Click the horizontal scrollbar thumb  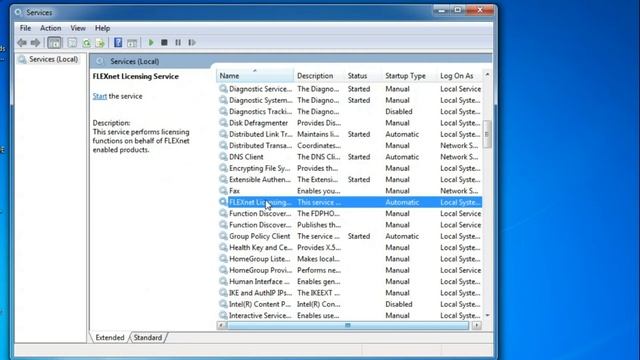click(x=348, y=325)
